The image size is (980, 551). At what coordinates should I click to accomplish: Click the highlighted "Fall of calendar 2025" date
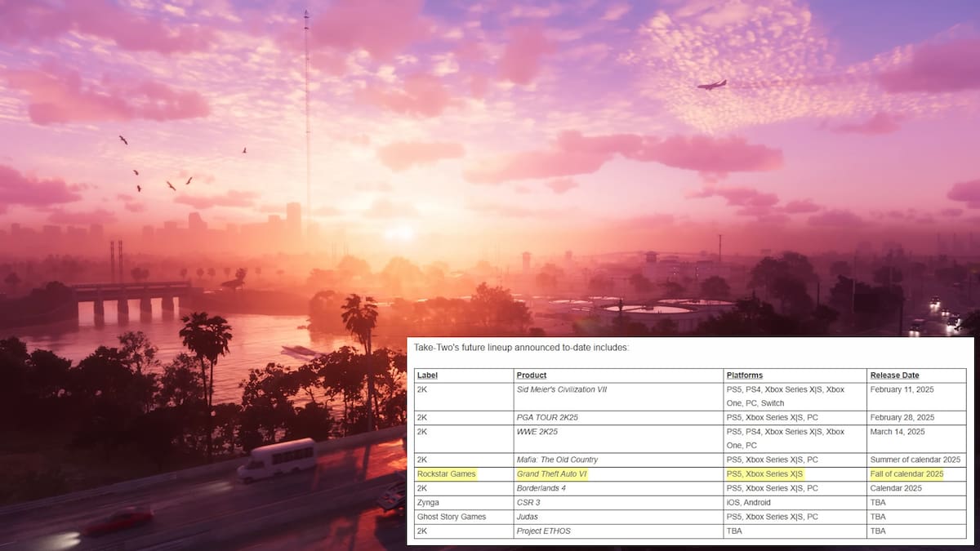click(x=906, y=473)
